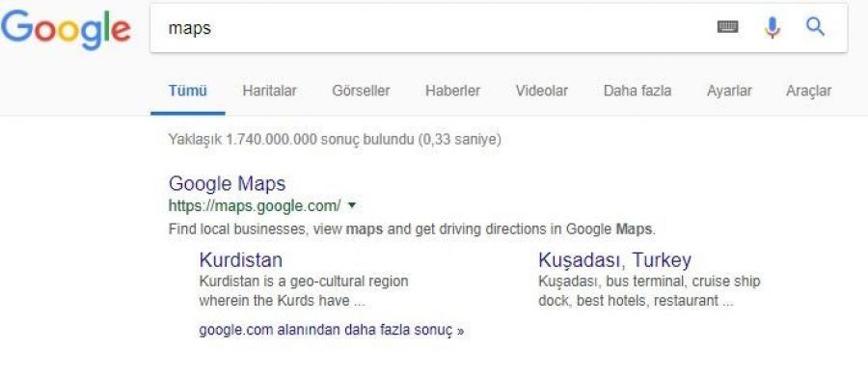868x376 pixels.
Task: Click the text 'Kuşadası, bus terminal, cruise ship'
Action: coord(649,282)
